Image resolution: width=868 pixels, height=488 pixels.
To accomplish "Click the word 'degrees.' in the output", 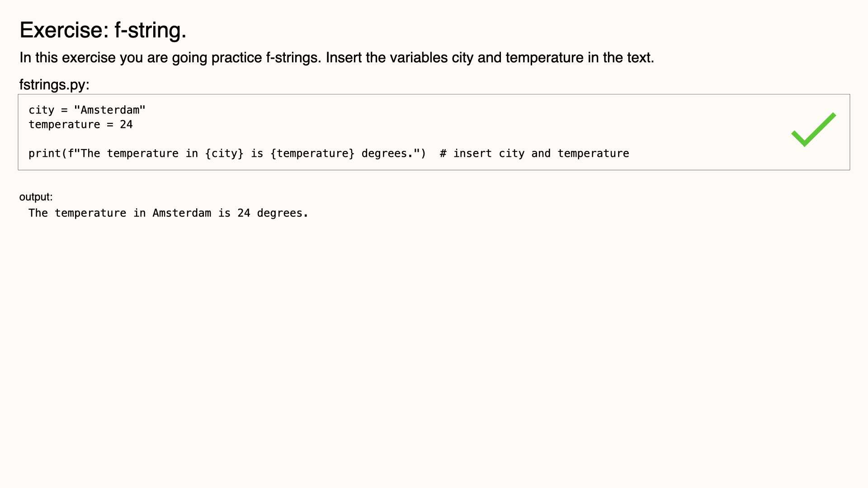I will pos(283,213).
